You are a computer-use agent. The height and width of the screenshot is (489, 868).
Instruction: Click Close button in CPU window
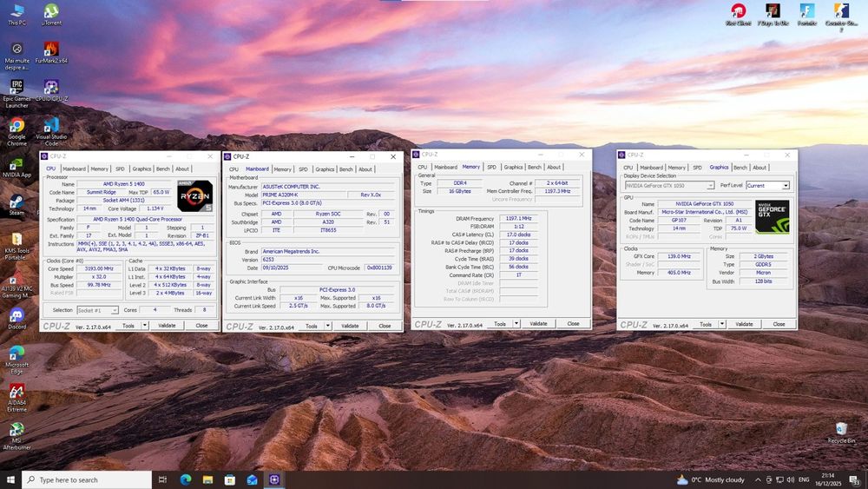click(x=201, y=326)
